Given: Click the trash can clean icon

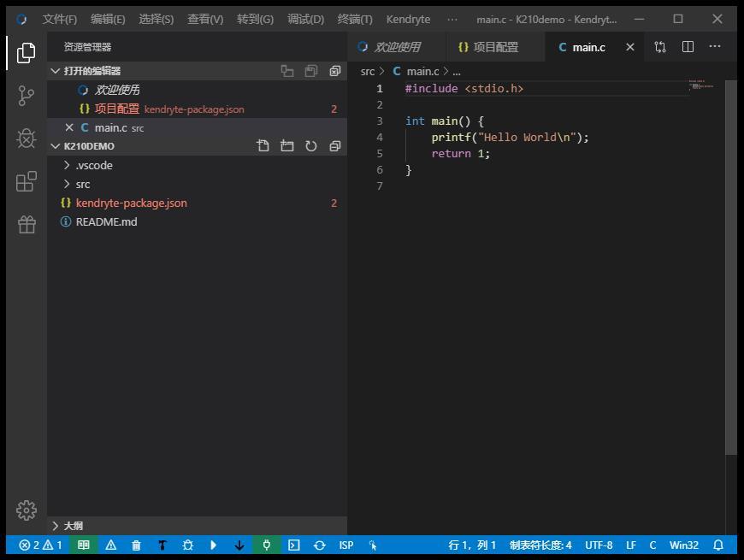Looking at the screenshot, I should pyautogui.click(x=136, y=545).
